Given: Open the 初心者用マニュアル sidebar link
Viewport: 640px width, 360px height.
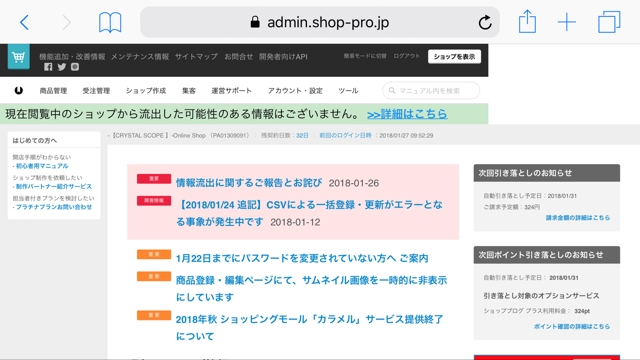Looking at the screenshot, I should (41, 166).
